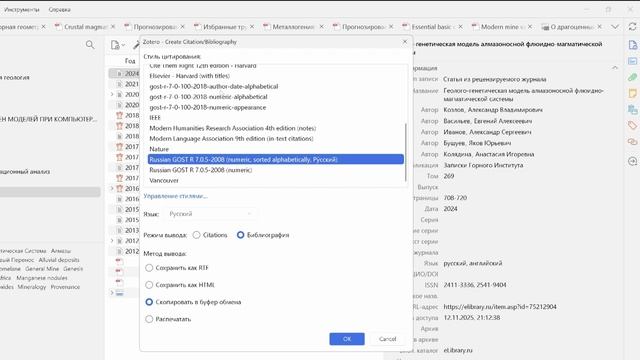Open the attachments paperclip icon in sidebar
This screenshot has width=640, height=360.
click(633, 77)
